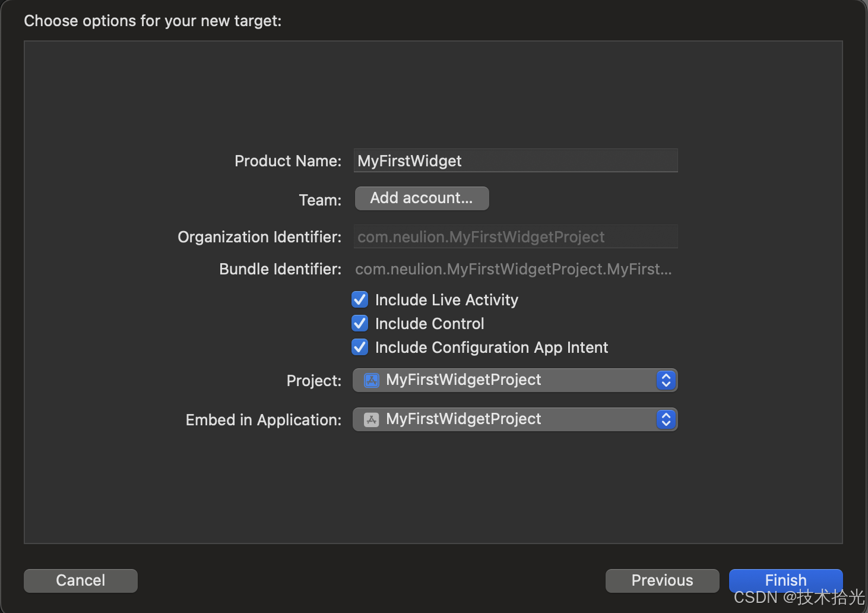
Task: Click the Product Name text field
Action: (515, 160)
